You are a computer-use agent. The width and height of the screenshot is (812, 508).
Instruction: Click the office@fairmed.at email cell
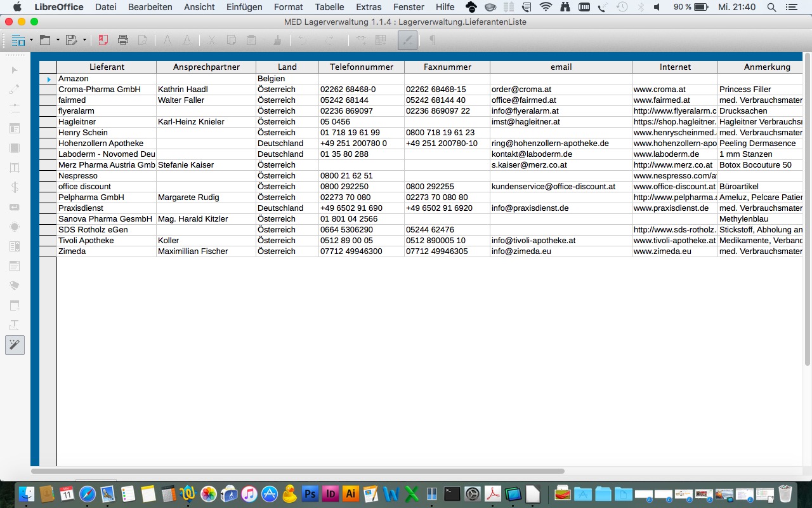561,100
